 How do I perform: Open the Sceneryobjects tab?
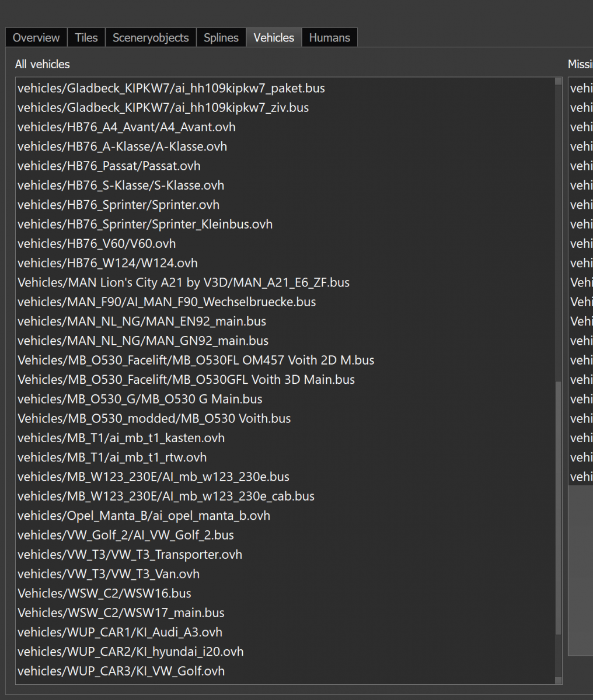(x=151, y=38)
